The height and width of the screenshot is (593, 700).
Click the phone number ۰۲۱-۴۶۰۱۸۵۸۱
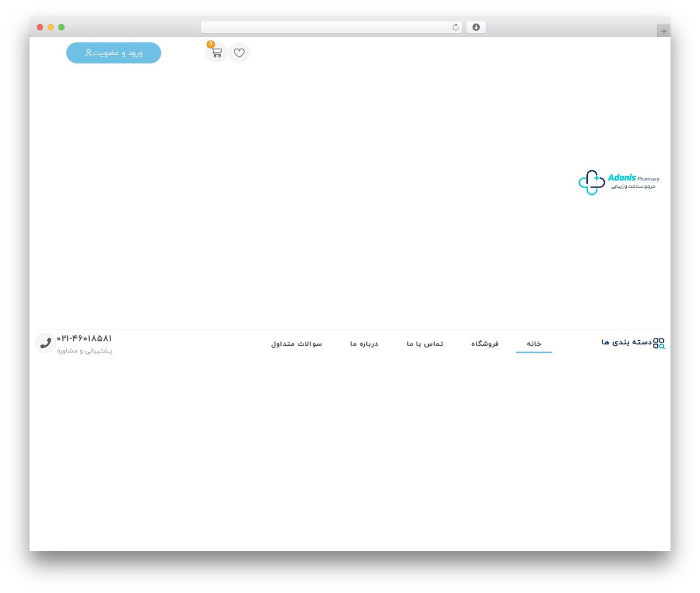[x=84, y=339]
